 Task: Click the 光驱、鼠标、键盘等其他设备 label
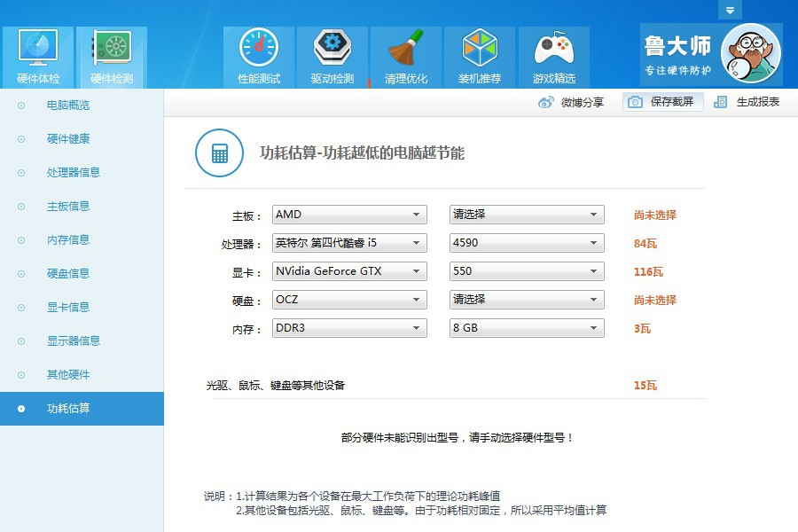pos(276,386)
